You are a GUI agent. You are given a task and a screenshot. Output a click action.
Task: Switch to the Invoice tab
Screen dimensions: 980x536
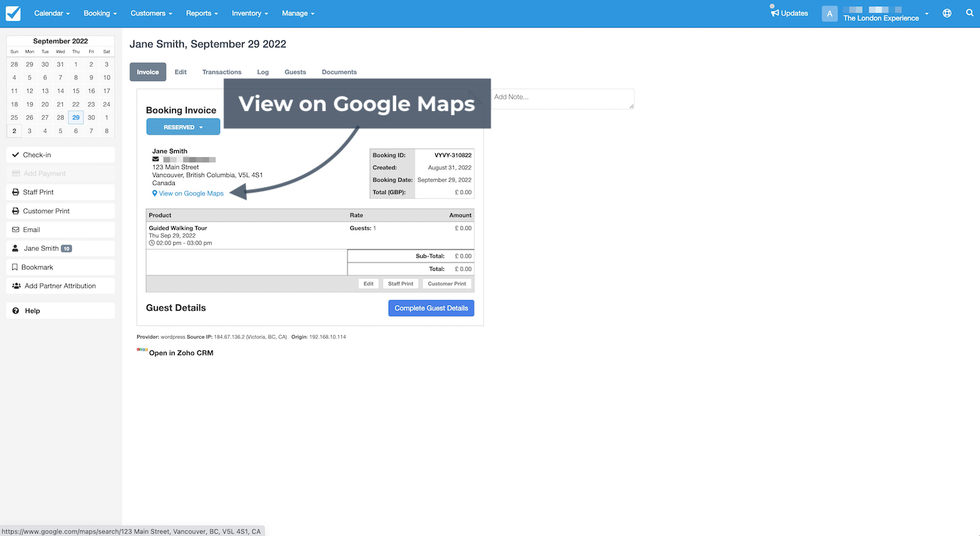148,72
